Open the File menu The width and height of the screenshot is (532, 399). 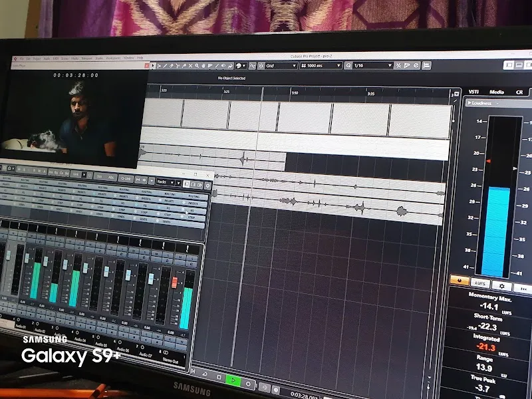point(22,59)
